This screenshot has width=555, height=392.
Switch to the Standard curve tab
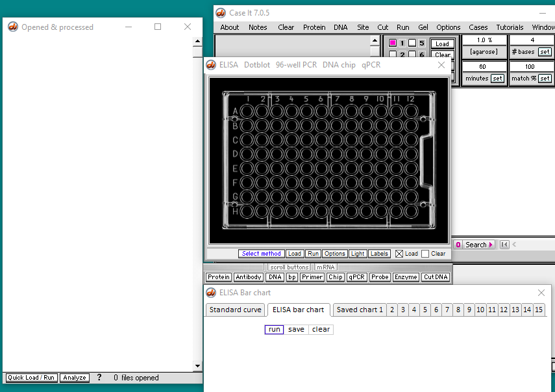pyautogui.click(x=235, y=310)
